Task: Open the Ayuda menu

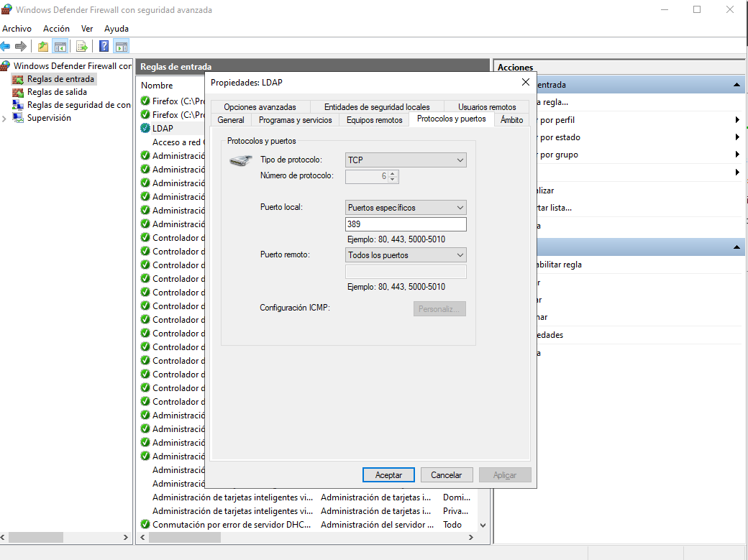Action: pyautogui.click(x=117, y=29)
